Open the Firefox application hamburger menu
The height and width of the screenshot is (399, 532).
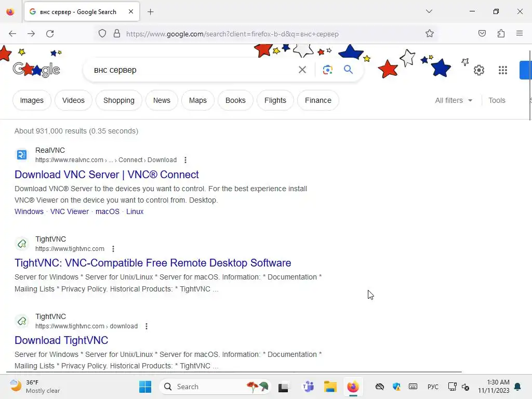pyautogui.click(x=520, y=34)
